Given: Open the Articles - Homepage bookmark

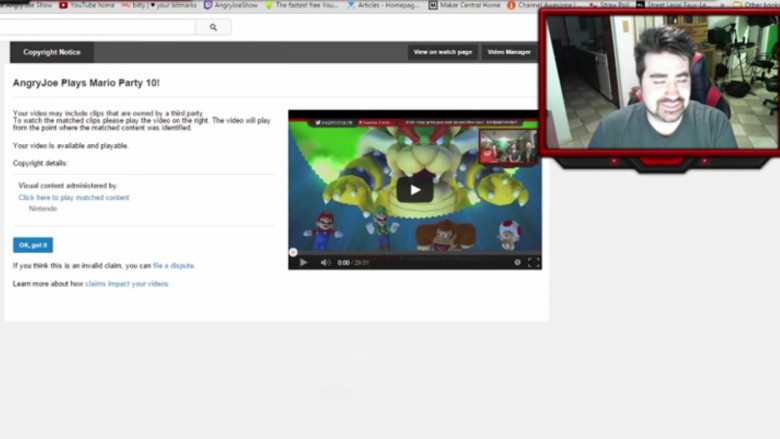Looking at the screenshot, I should coord(383,5).
